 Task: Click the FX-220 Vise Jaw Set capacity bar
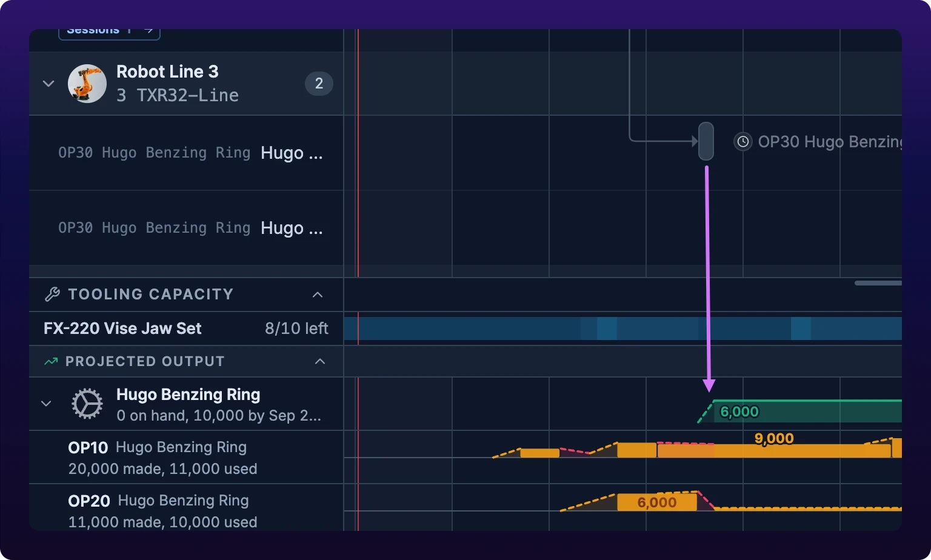pos(622,328)
